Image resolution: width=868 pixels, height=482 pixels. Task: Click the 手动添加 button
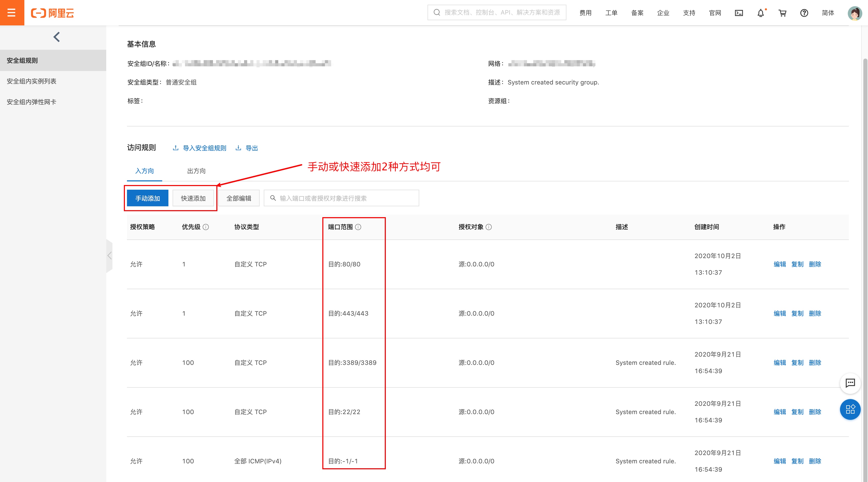coord(148,198)
